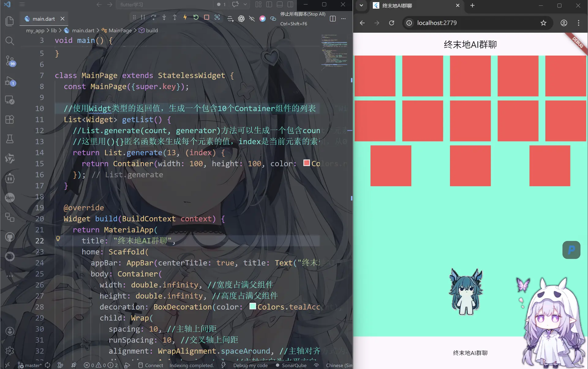Click Debug my code in status bar
The image size is (588, 369).
[x=250, y=365]
